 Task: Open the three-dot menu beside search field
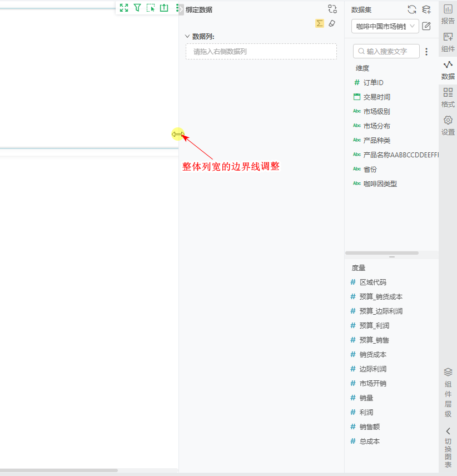click(426, 52)
